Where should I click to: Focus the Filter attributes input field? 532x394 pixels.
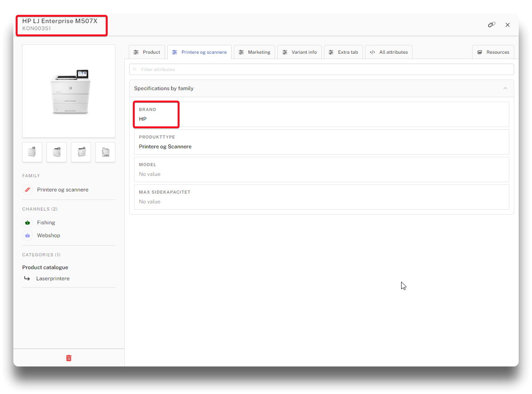(x=322, y=69)
